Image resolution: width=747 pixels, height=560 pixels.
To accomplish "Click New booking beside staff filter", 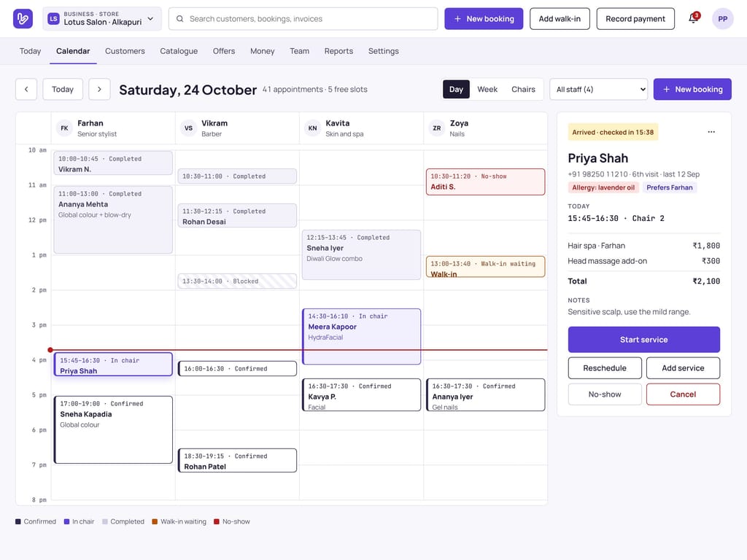I will click(x=692, y=89).
